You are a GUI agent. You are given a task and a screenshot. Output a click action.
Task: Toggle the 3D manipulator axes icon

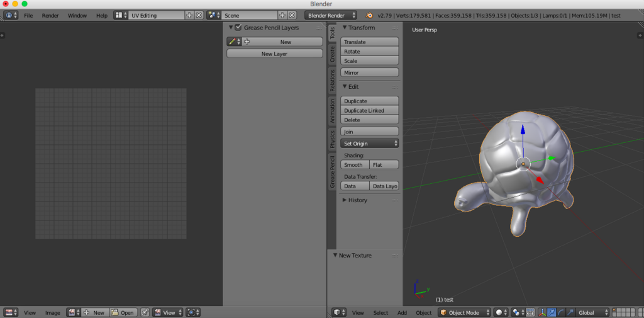click(543, 313)
